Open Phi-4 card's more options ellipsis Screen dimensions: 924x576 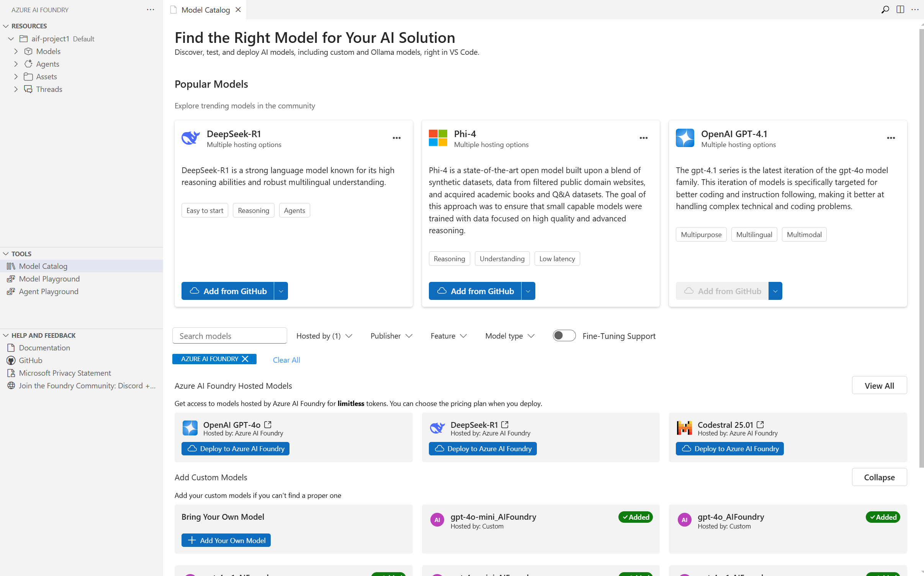click(643, 138)
